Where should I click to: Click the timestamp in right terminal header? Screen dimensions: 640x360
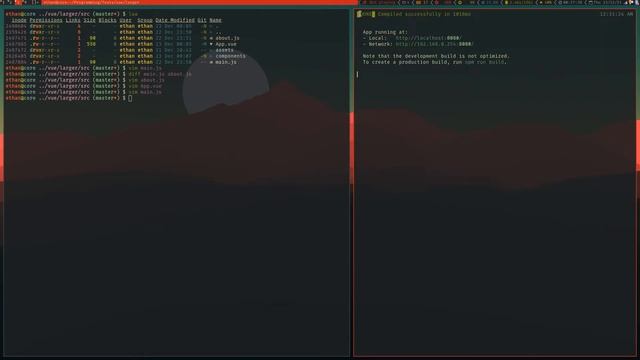coord(617,14)
